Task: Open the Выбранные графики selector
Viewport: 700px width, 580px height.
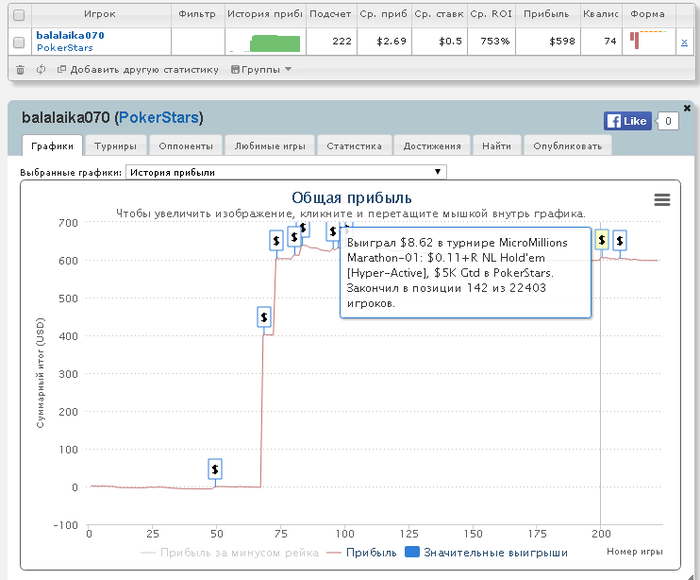Action: [286, 172]
